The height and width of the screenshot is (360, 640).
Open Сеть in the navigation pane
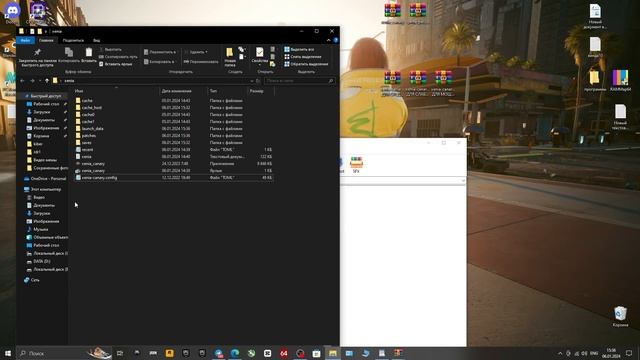pyautogui.click(x=32, y=280)
